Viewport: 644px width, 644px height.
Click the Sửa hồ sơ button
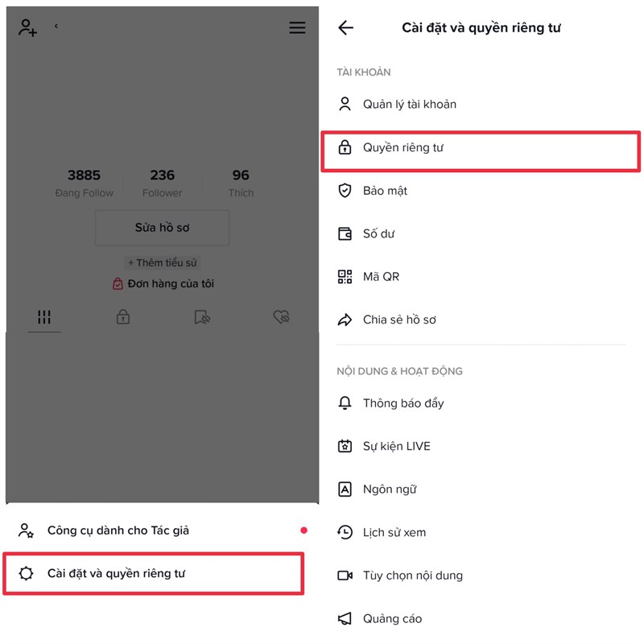[163, 228]
